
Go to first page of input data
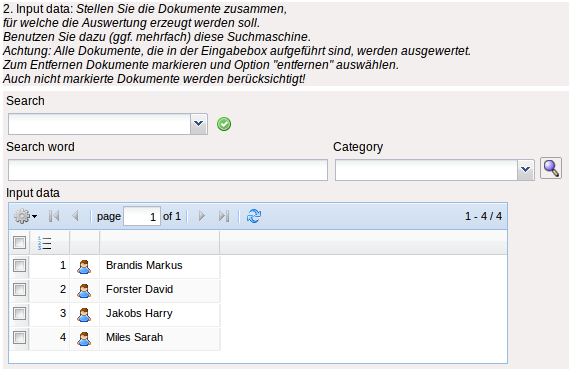coord(54,216)
